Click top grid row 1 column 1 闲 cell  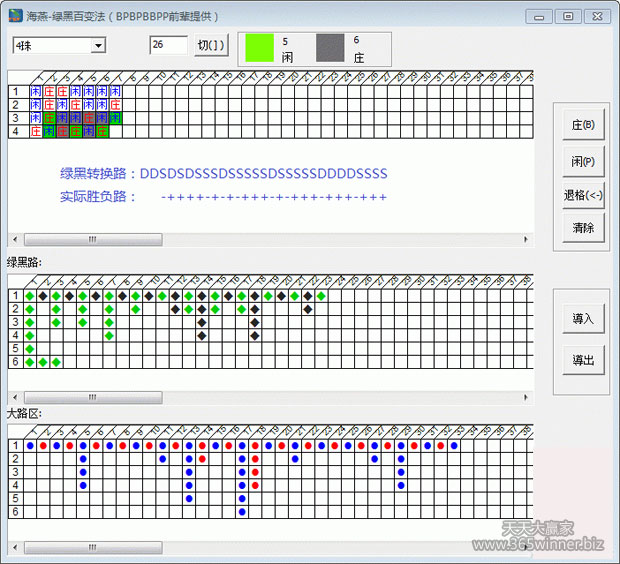(x=36, y=92)
